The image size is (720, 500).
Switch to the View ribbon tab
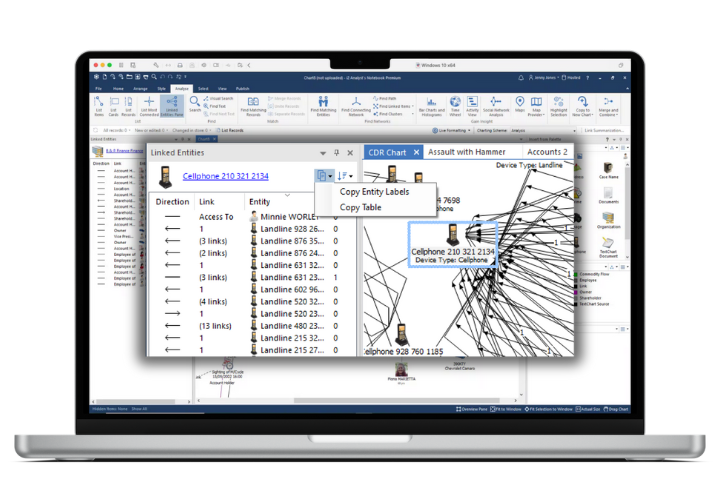(x=222, y=89)
